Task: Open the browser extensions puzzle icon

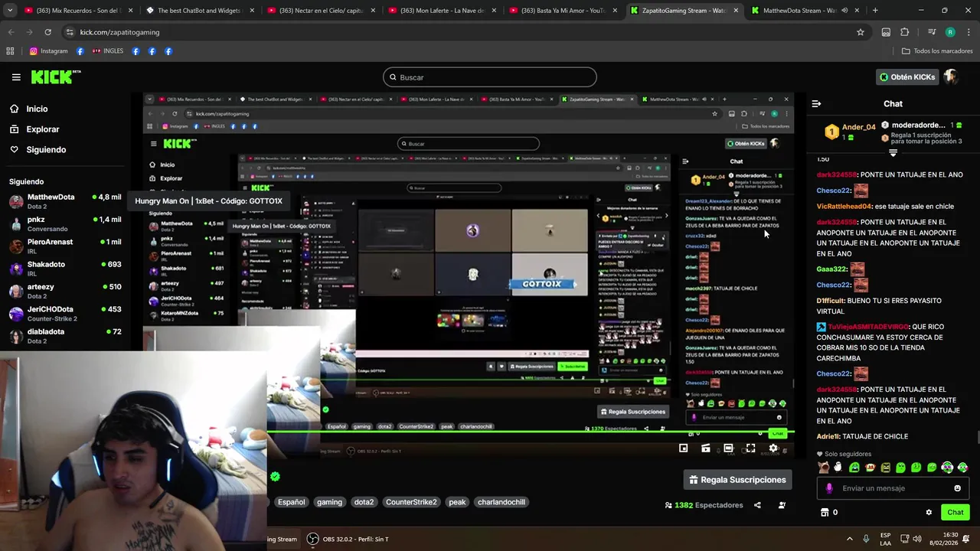Action: click(x=905, y=32)
